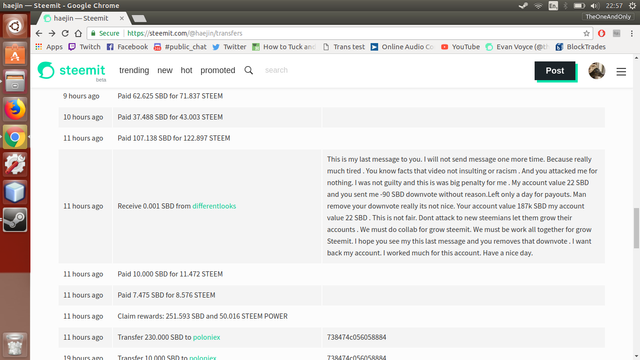Open the Steemit hamburger menu
Image resolution: width=640 pixels, height=360 pixels.
click(621, 72)
